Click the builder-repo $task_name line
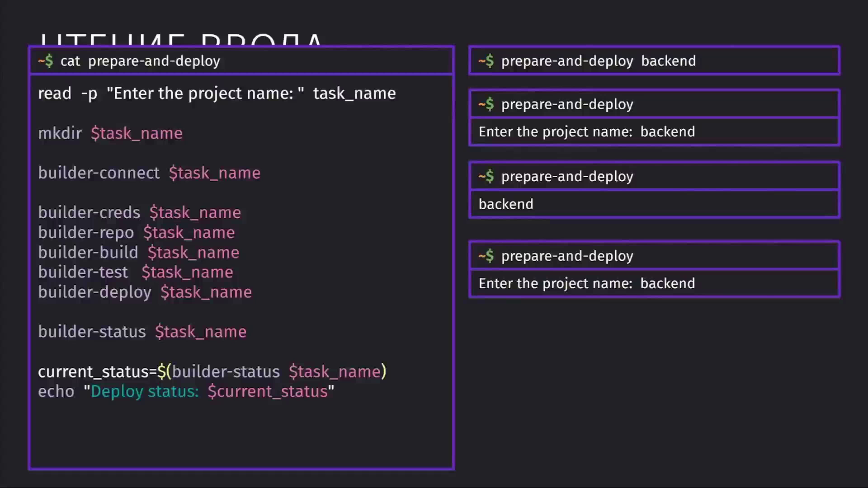 point(137,232)
